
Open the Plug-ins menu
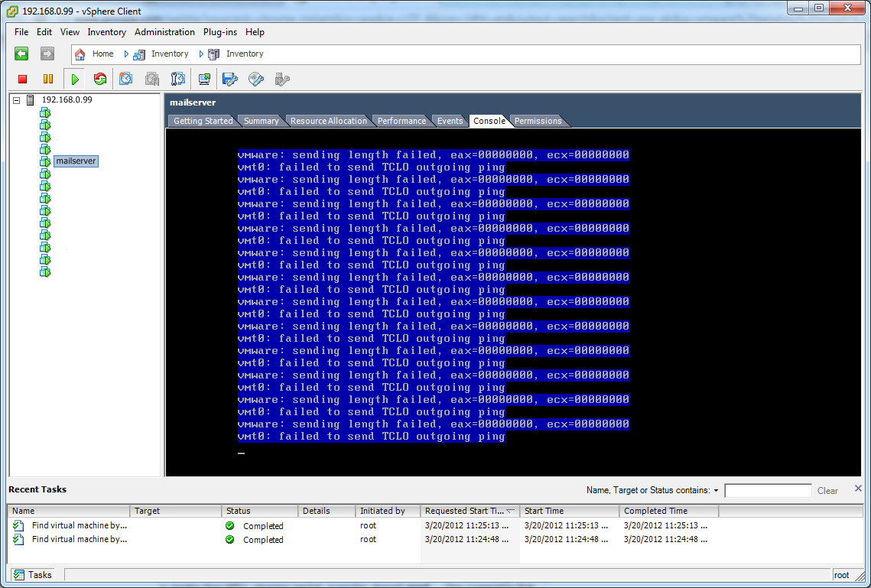pos(220,32)
